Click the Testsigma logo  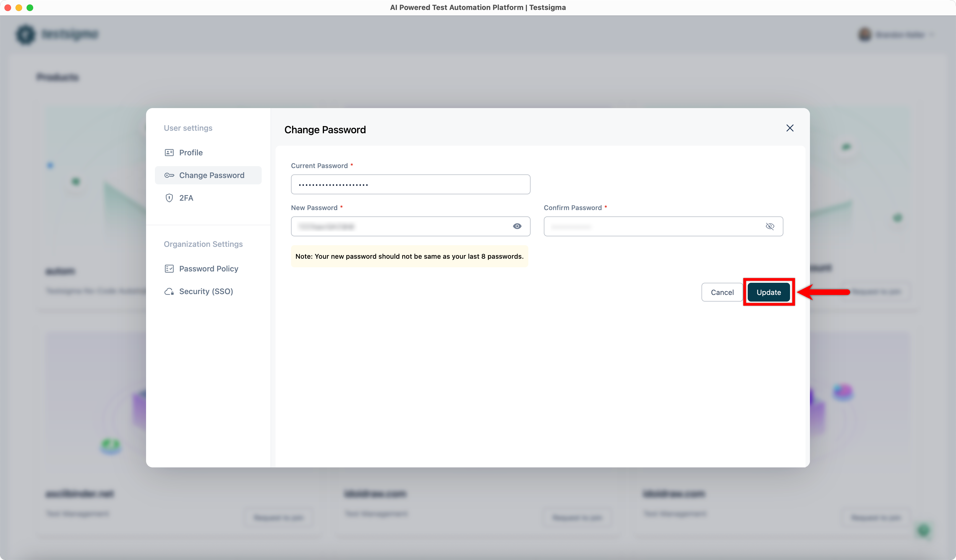(x=57, y=34)
